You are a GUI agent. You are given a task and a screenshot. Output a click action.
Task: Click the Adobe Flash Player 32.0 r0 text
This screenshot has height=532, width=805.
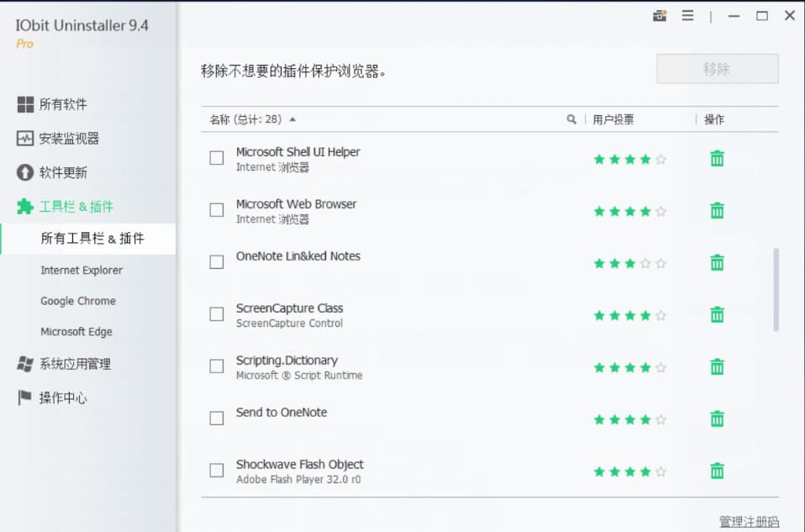[298, 480]
